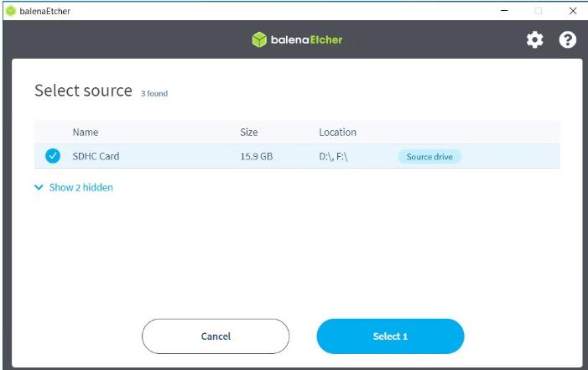Click the Name column header
The image size is (588, 370).
(86, 132)
